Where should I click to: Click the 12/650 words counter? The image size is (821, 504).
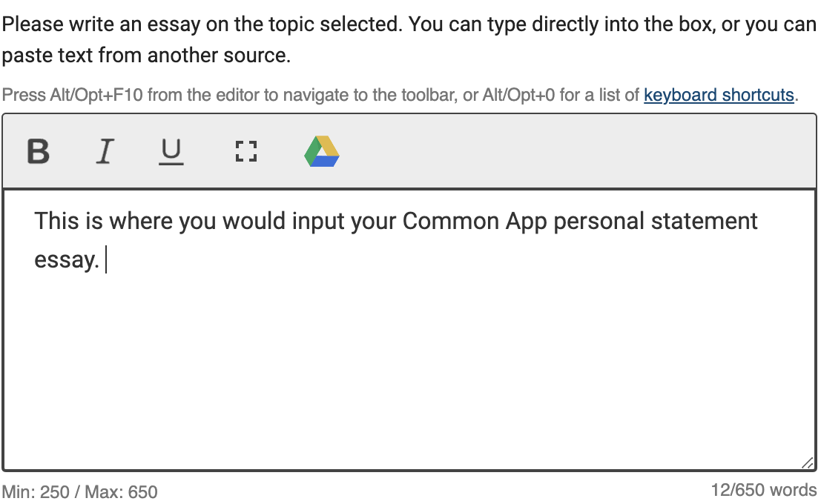pyautogui.click(x=764, y=489)
